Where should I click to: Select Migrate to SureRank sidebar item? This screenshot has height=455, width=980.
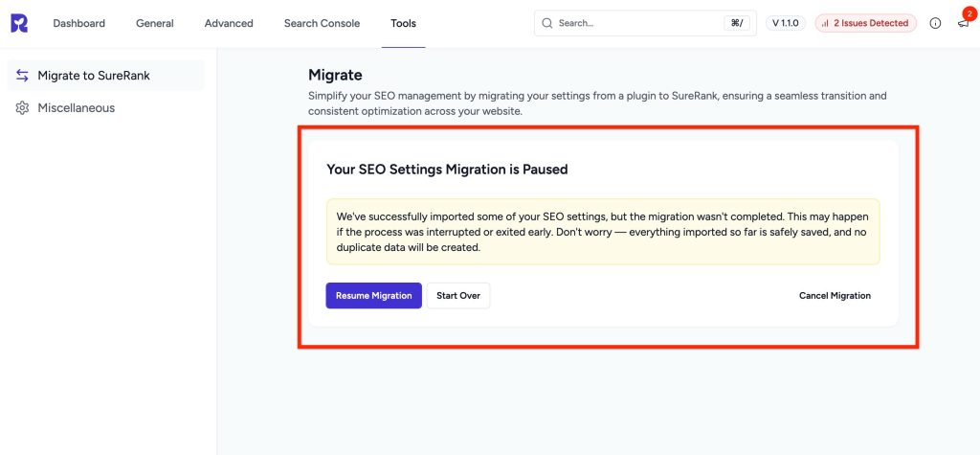(105, 75)
